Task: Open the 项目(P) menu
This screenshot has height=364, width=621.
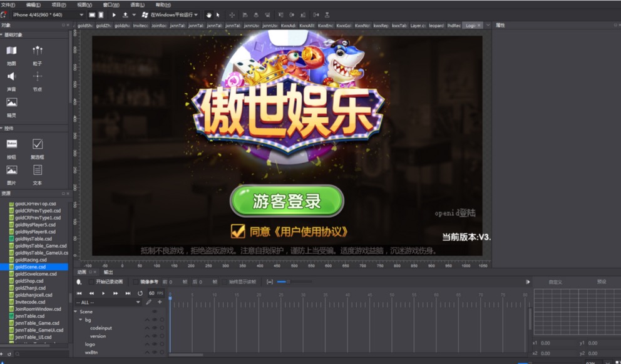Action: tap(59, 4)
